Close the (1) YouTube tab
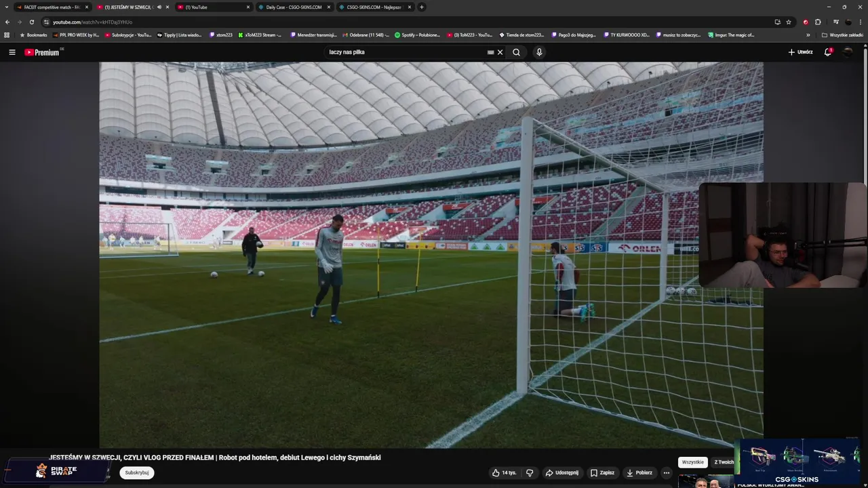The width and height of the screenshot is (868, 488). pos(248,7)
